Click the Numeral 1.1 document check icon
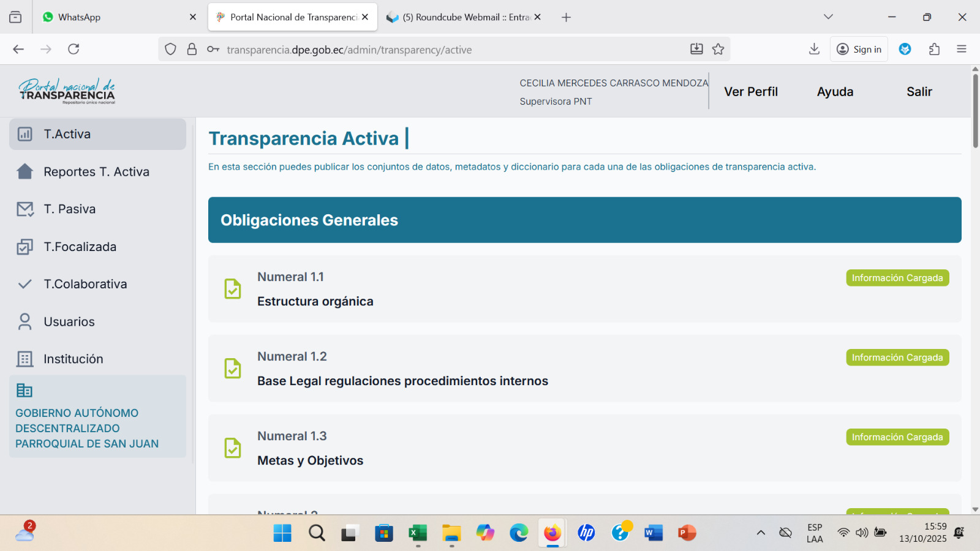 coord(233,289)
